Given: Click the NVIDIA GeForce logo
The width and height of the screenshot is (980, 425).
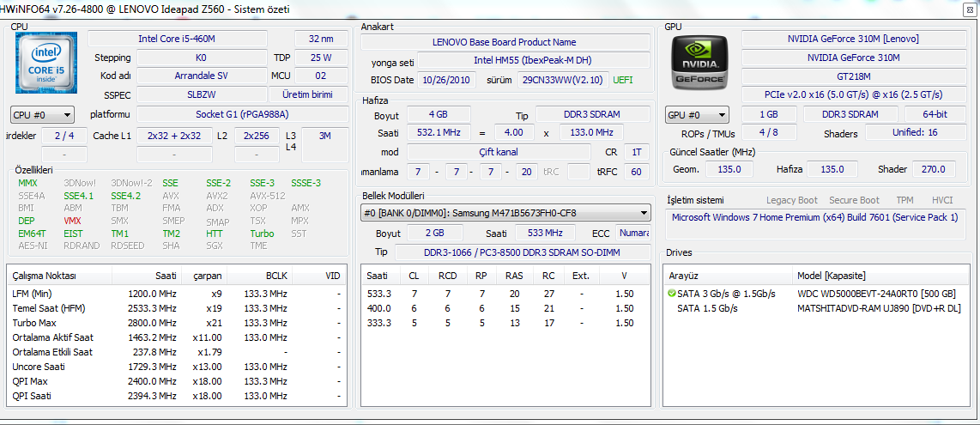Looking at the screenshot, I should pyautogui.click(x=699, y=62).
